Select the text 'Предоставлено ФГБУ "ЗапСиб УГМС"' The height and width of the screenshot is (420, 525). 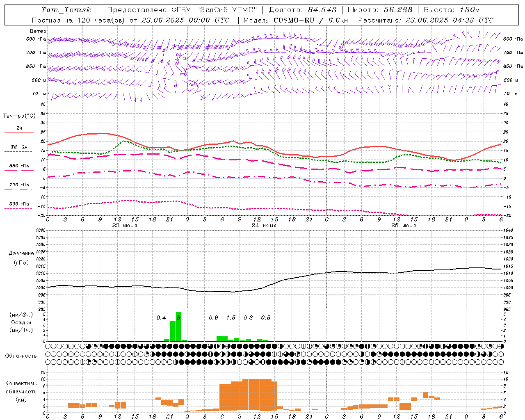(x=182, y=10)
